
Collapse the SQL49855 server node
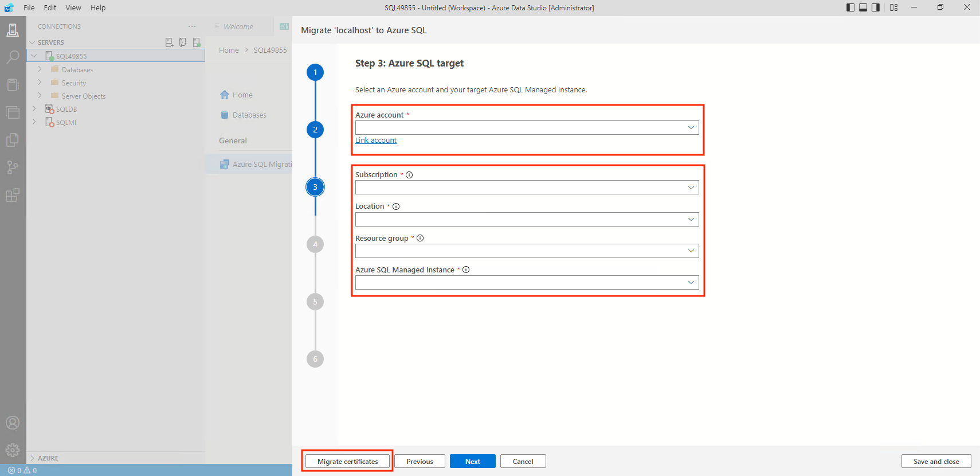(x=34, y=56)
